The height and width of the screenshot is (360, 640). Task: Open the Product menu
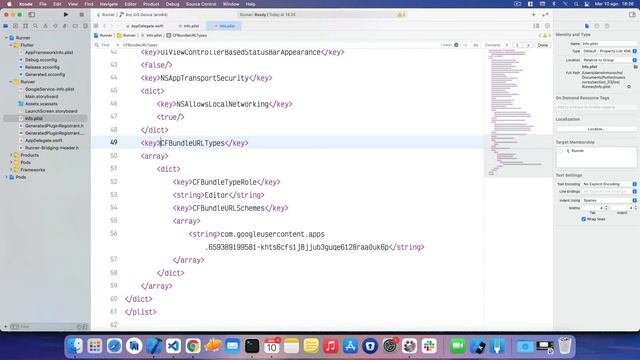point(151,4)
